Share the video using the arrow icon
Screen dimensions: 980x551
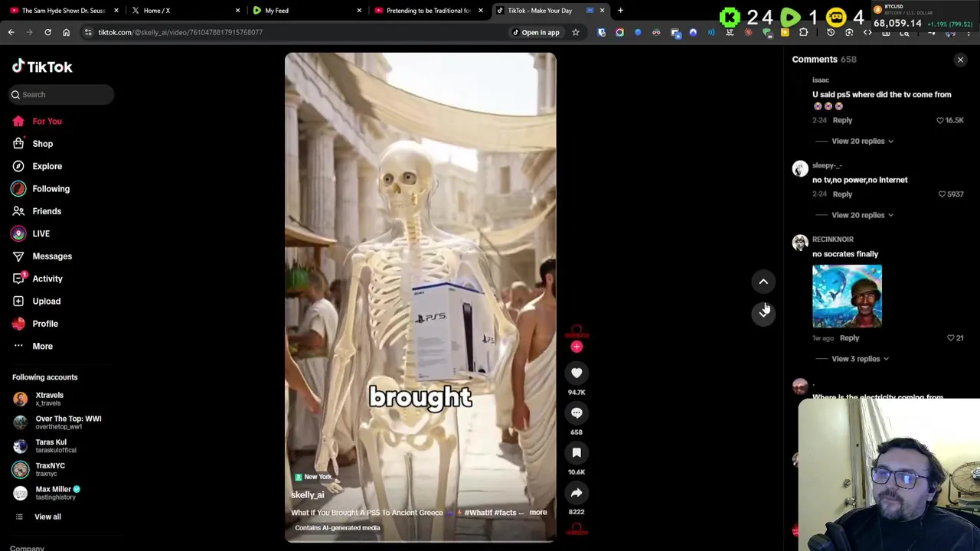coord(577,493)
